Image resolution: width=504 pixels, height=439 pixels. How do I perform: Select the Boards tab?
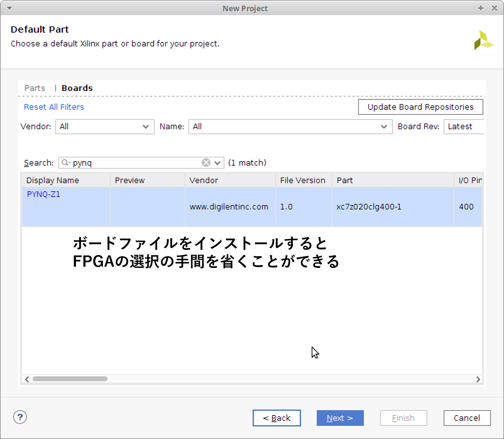pyautogui.click(x=77, y=88)
